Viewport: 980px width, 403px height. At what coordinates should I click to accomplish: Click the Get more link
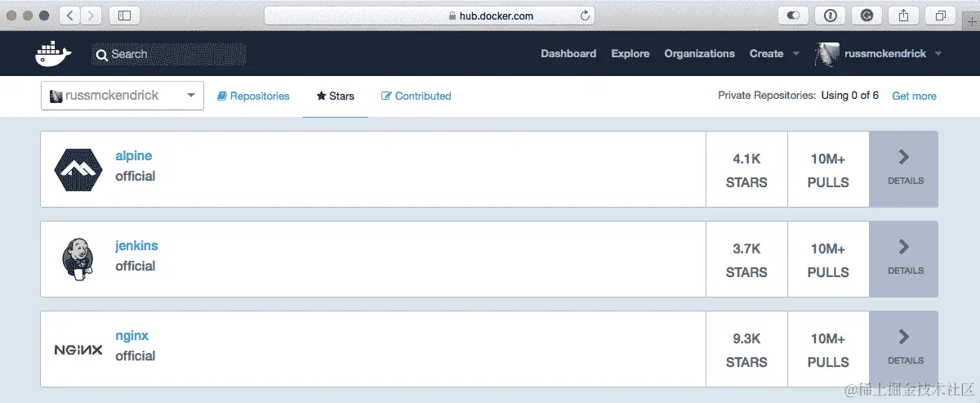[x=914, y=96]
